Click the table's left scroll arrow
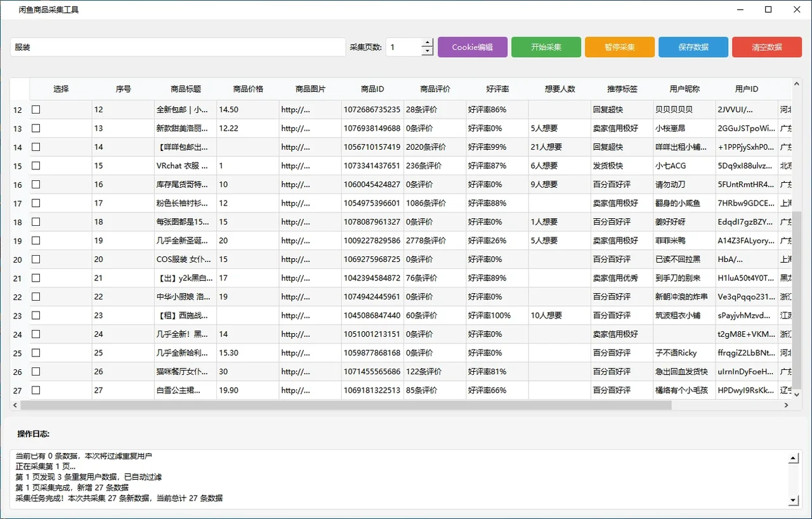This screenshot has height=519, width=812. click(15, 405)
